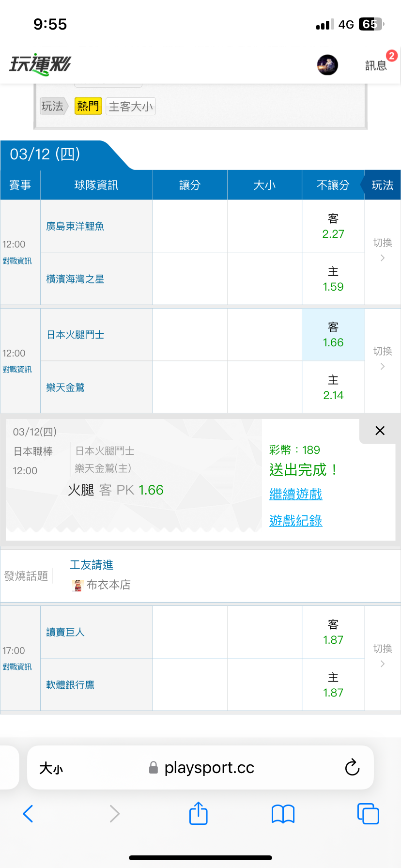Tap Safari's reload page icon
The image size is (401, 868).
pyautogui.click(x=352, y=767)
